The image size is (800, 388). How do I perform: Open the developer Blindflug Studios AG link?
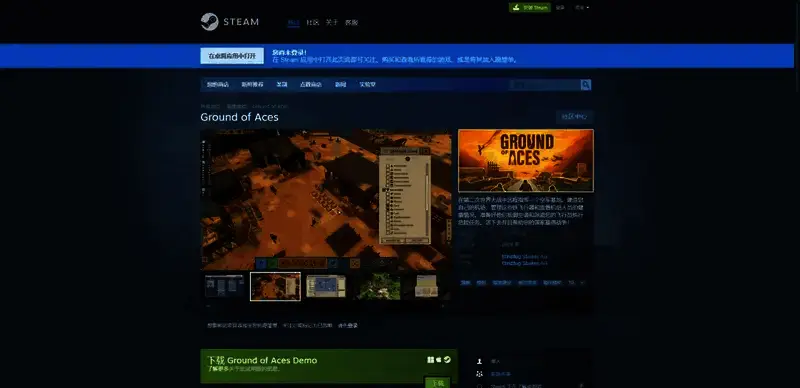coord(524,257)
